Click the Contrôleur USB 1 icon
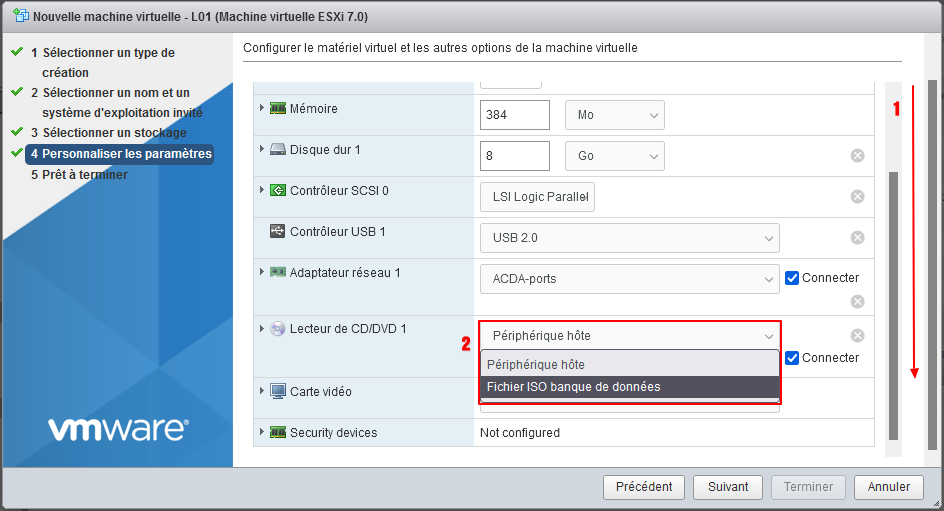The width and height of the screenshot is (944, 511). [x=278, y=232]
